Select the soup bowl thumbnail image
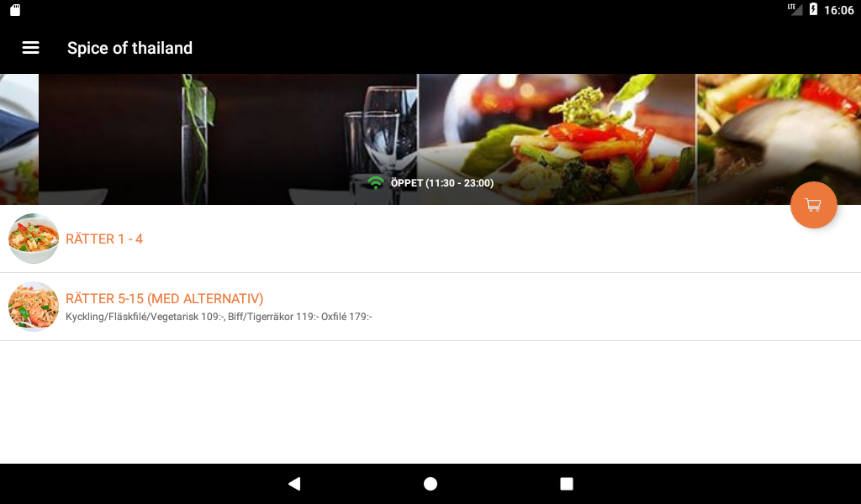861x504 pixels. click(x=34, y=239)
